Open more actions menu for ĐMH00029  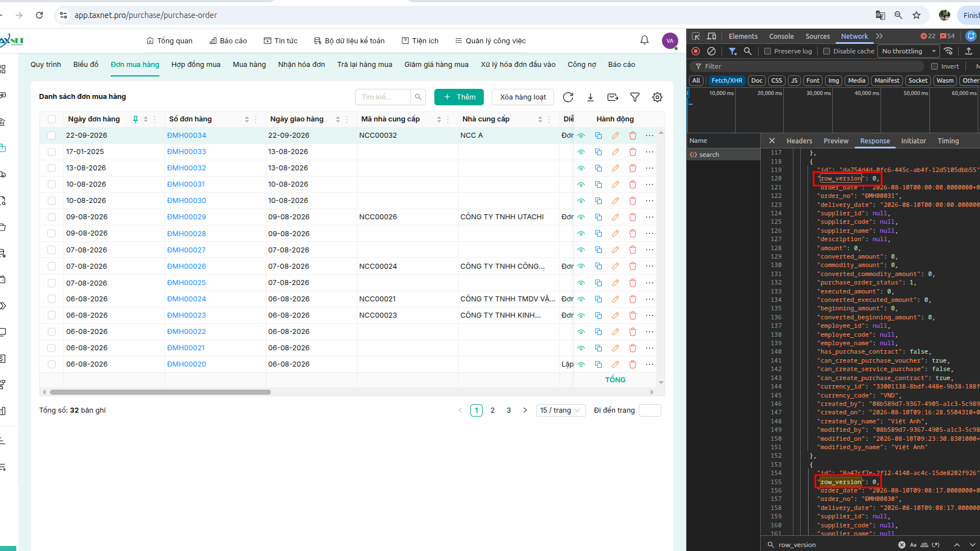pos(650,217)
